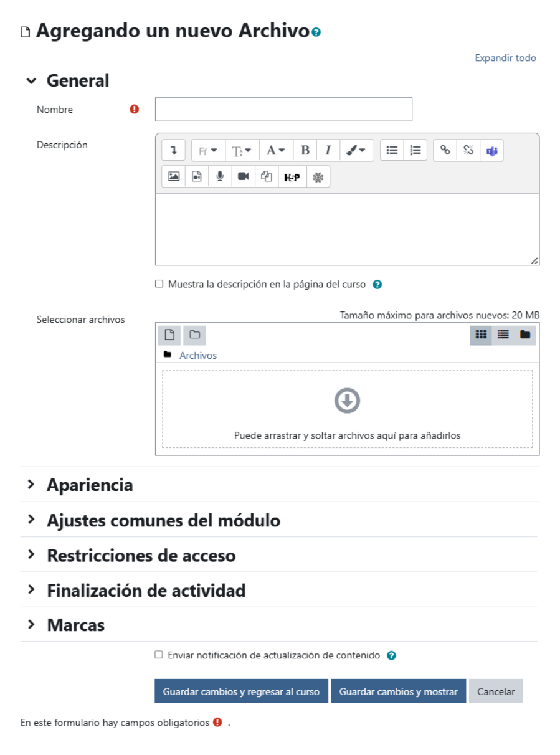Record audio with the microphone icon
Image resolution: width=560 pixels, height=755 pixels.
(x=220, y=176)
